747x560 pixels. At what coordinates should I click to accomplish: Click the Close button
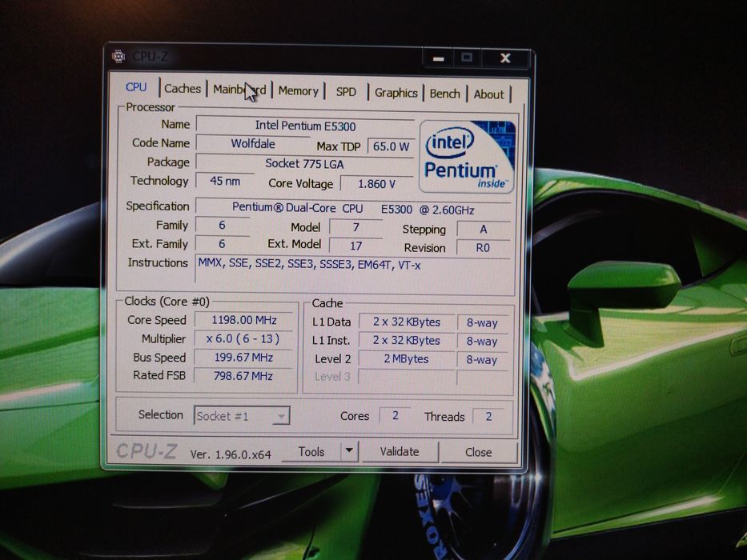478,452
